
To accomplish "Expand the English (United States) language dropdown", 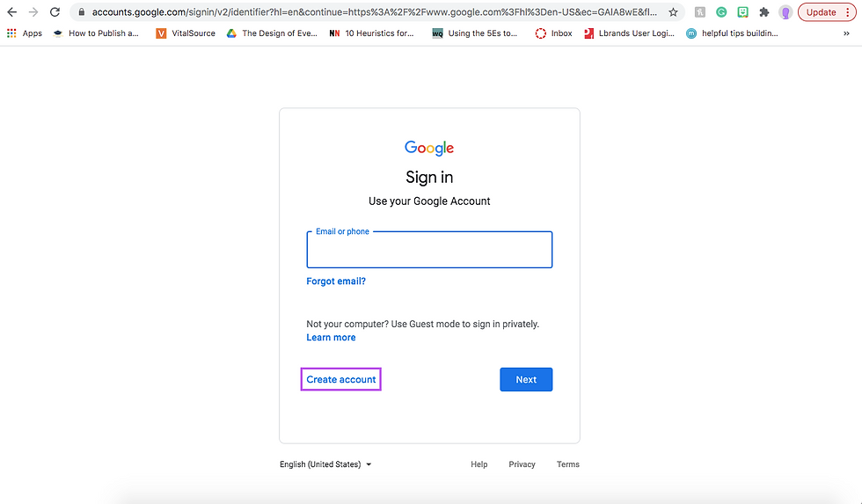I will 325,464.
